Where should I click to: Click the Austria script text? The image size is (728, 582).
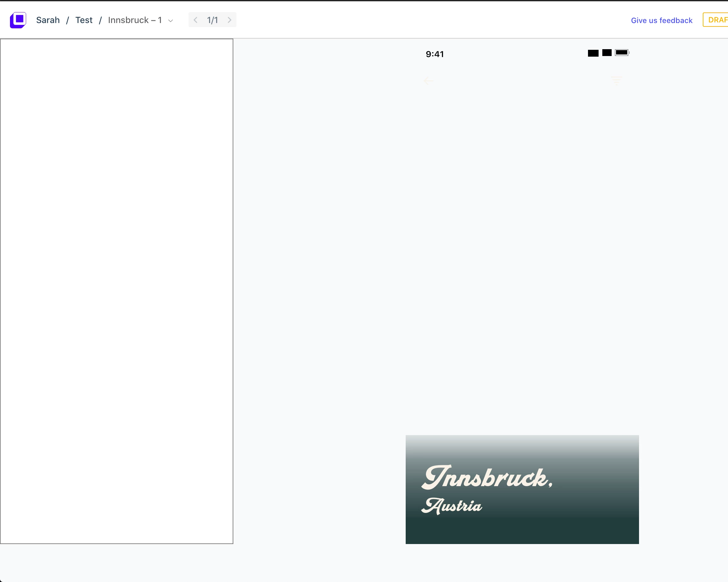451,506
